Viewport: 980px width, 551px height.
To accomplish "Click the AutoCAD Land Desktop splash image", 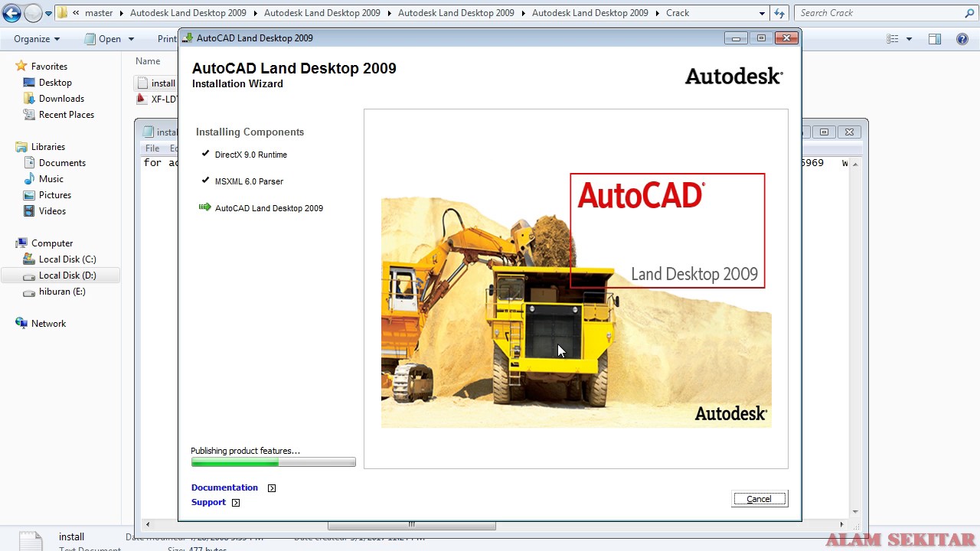I will 576,300.
